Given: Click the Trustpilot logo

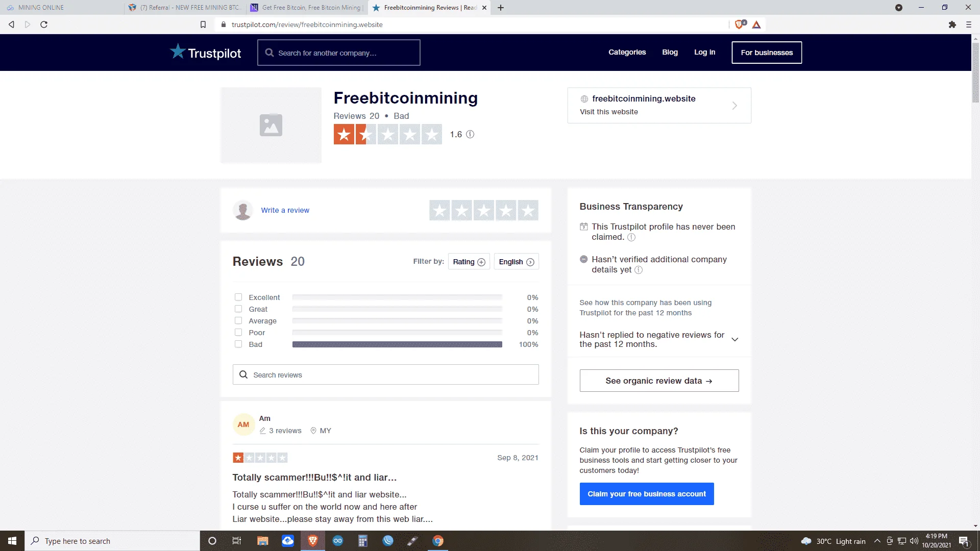Looking at the screenshot, I should [205, 53].
